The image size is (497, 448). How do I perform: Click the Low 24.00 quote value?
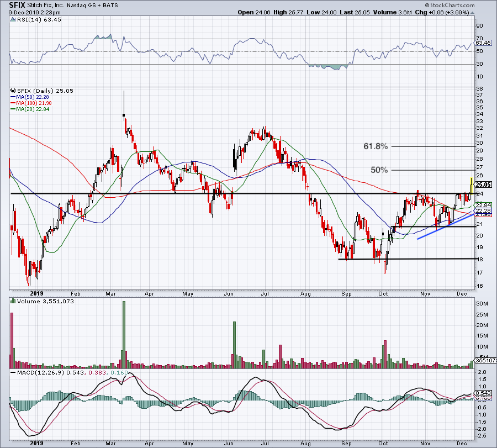pos(321,12)
